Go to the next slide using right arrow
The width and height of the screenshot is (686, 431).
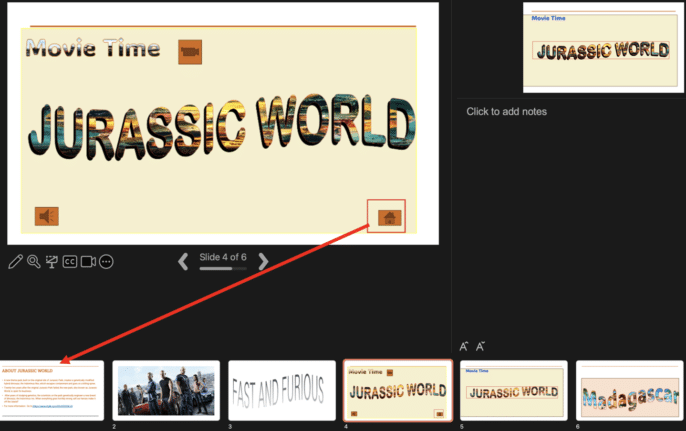[x=263, y=261]
